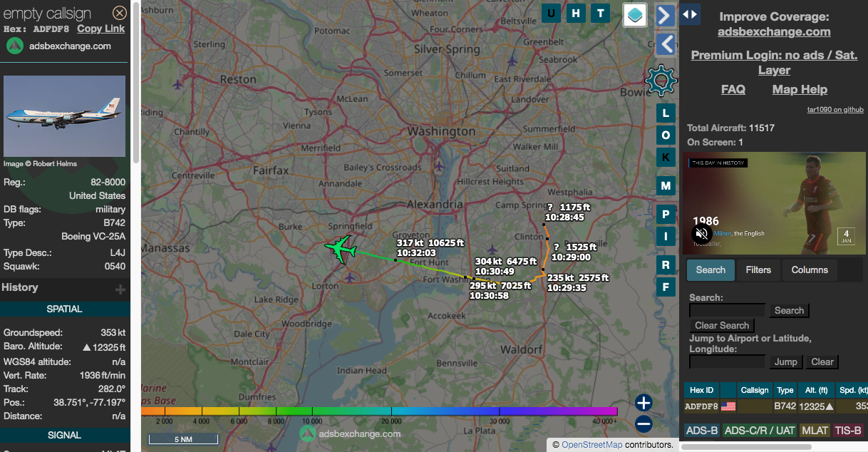Click the SPATIAL section header
This screenshot has height=452, width=868.
65,309
